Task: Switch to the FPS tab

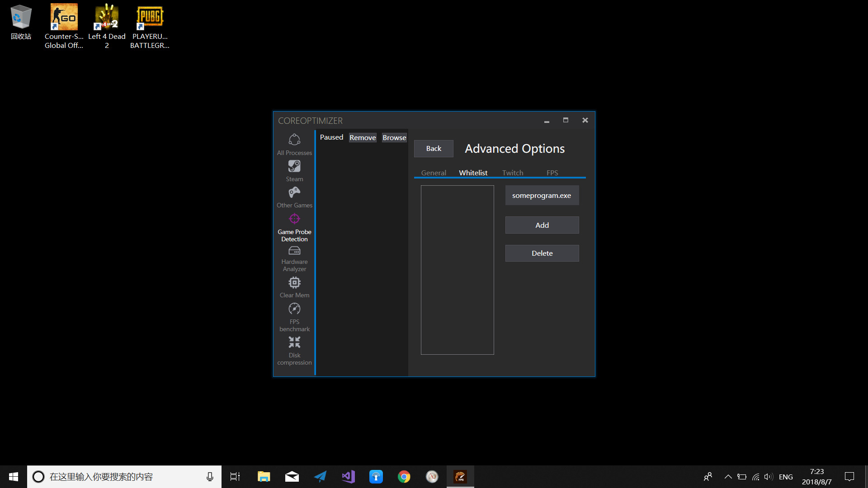Action: coord(552,173)
